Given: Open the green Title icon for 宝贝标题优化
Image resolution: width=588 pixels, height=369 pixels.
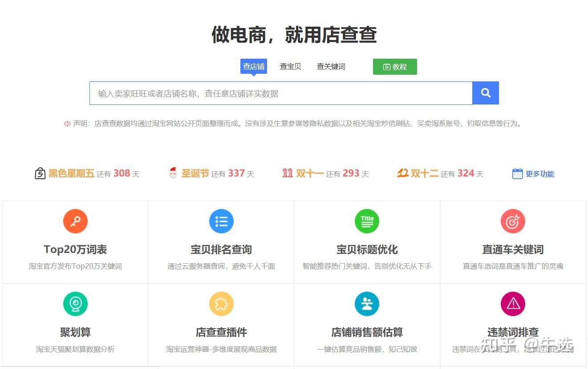Looking at the screenshot, I should (367, 221).
